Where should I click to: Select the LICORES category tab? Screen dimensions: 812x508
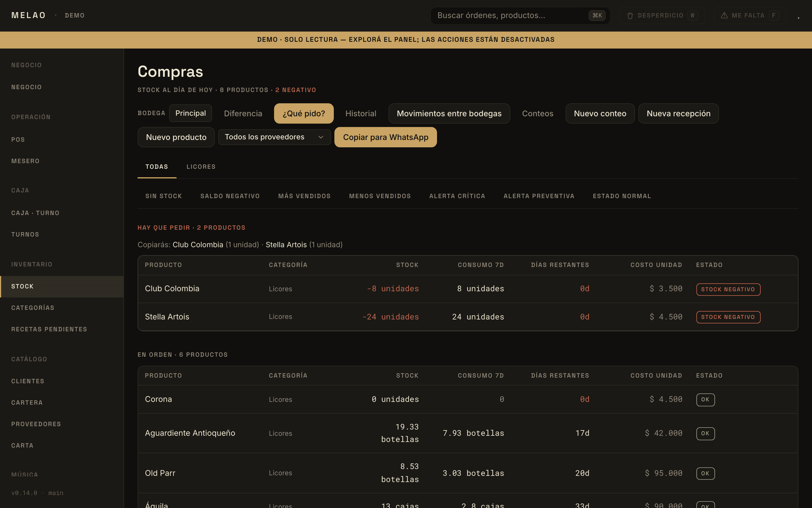(x=201, y=167)
